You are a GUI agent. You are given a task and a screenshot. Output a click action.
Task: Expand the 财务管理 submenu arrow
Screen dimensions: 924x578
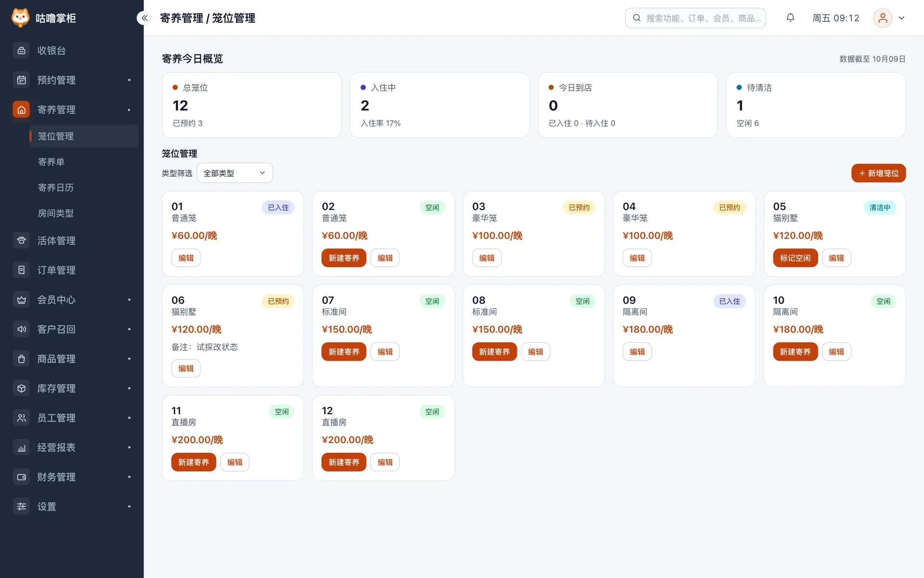(x=129, y=477)
